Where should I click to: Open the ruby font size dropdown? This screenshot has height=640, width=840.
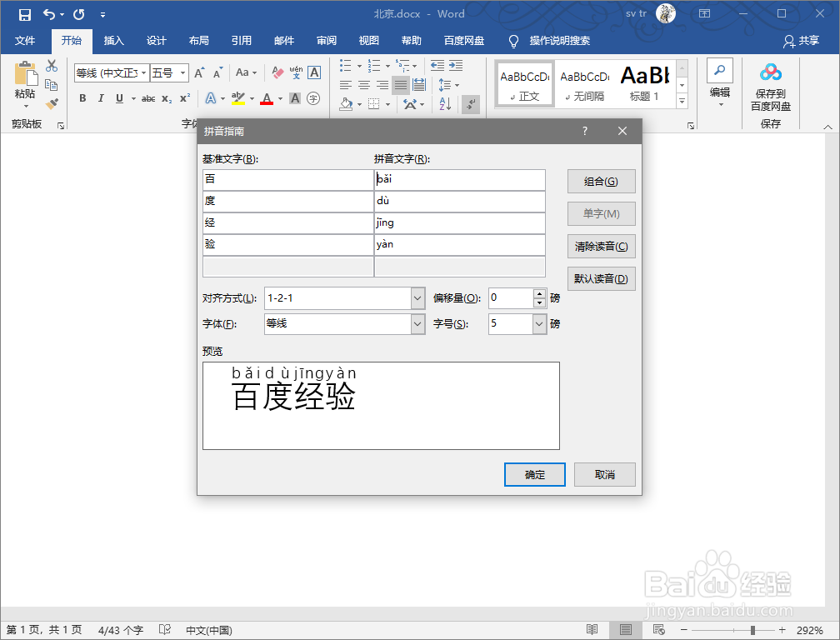[539, 324]
